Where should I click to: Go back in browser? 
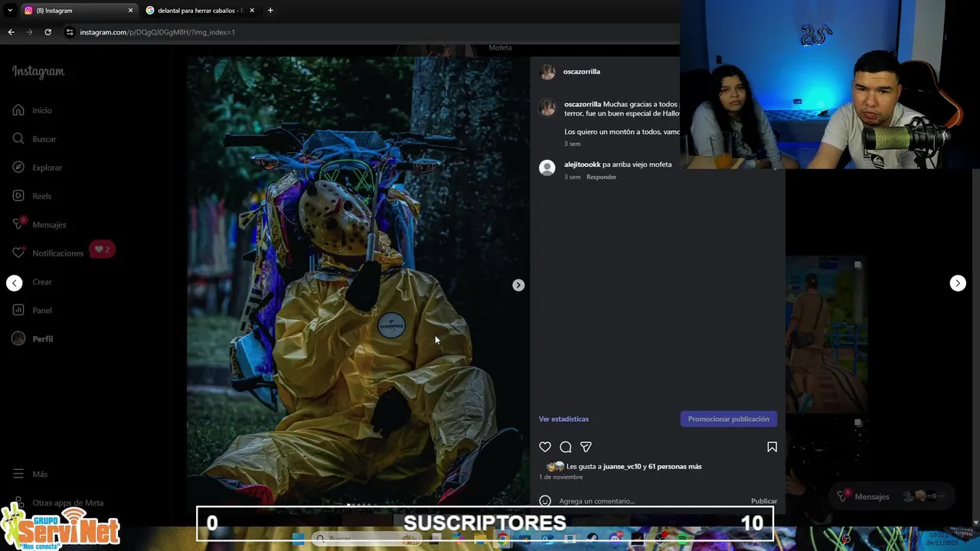pyautogui.click(x=11, y=32)
